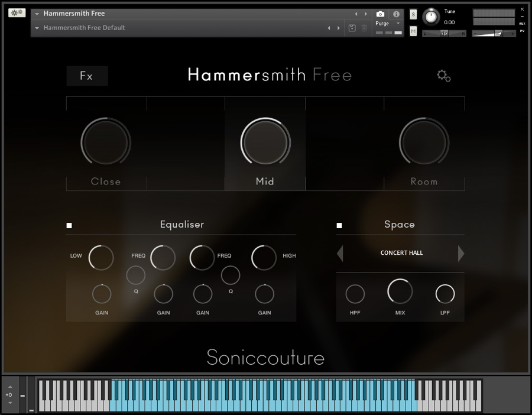This screenshot has height=415, width=532.
Task: Toggle the PV button in header
Action: click(x=522, y=31)
